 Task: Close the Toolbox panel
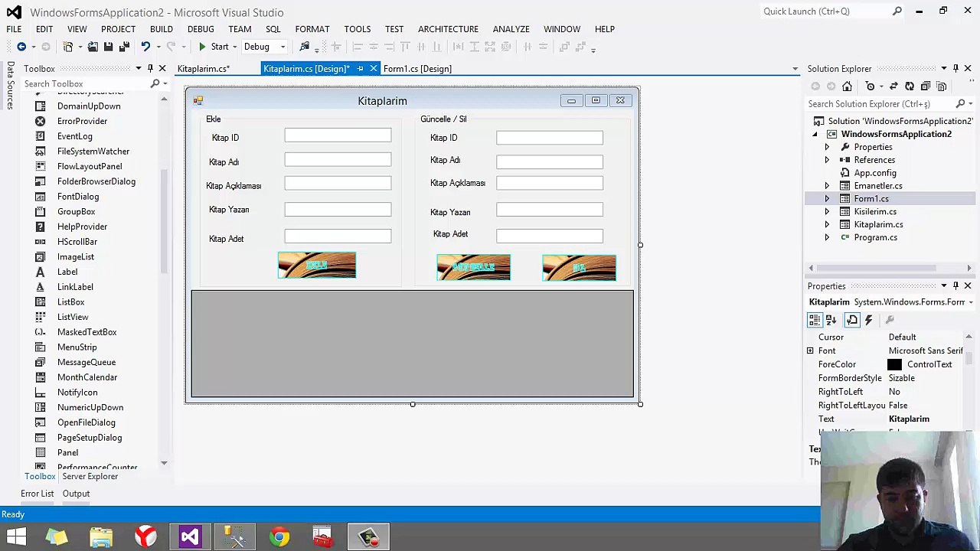[162, 69]
